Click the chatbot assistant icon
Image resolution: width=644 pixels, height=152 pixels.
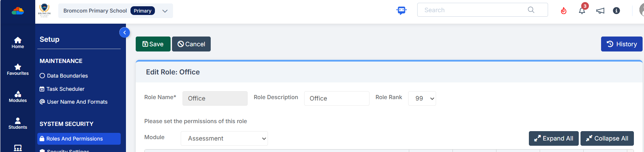(402, 10)
